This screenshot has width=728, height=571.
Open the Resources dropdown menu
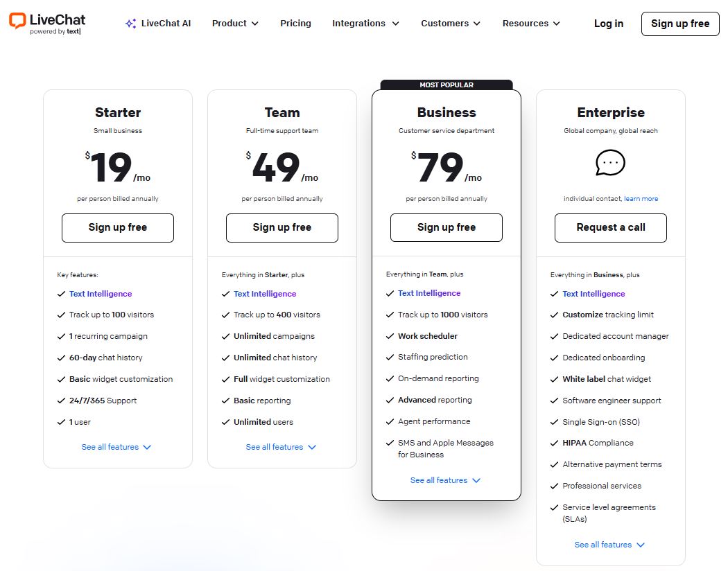pyautogui.click(x=530, y=24)
